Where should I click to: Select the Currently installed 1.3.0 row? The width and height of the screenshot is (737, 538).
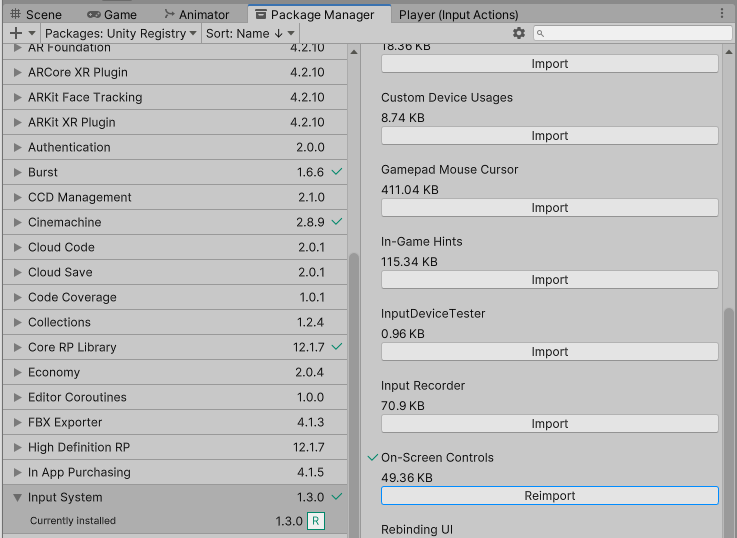(x=175, y=521)
